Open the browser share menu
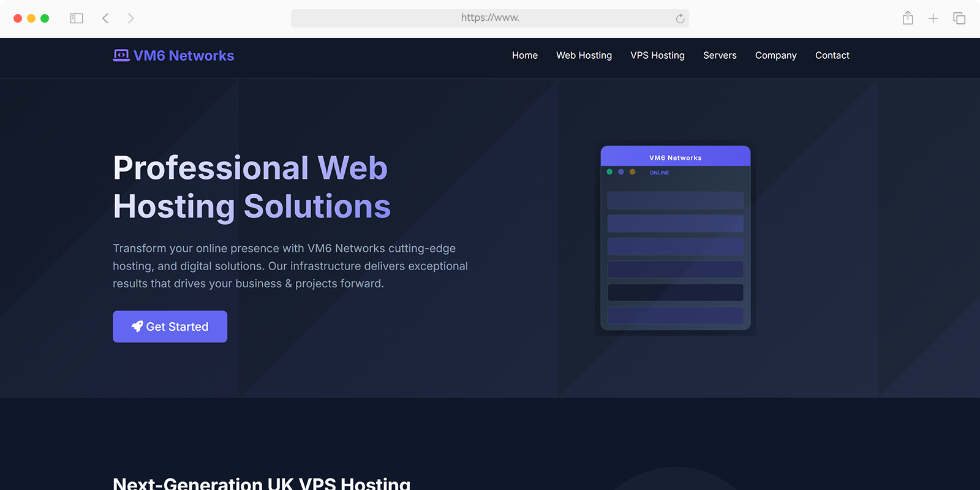 pyautogui.click(x=908, y=18)
